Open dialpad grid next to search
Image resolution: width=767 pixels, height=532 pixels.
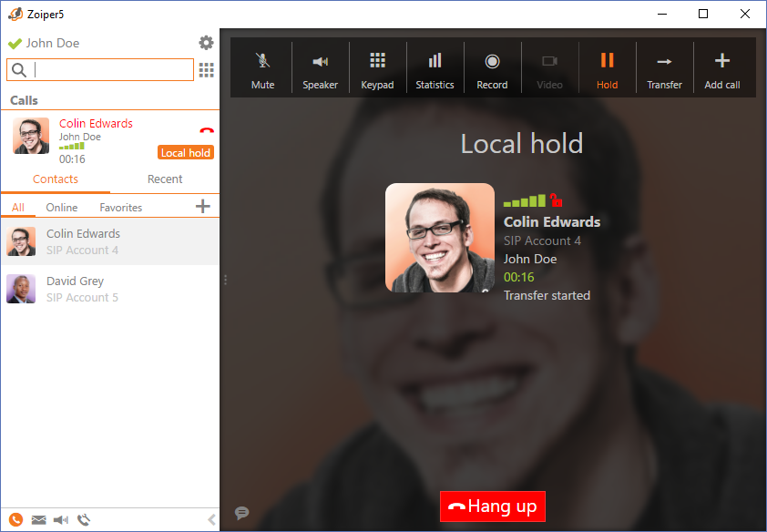(x=207, y=70)
